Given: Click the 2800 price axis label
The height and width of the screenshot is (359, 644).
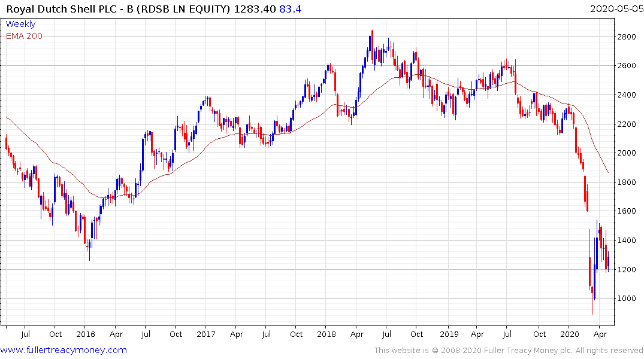Looking at the screenshot, I should (627, 37).
